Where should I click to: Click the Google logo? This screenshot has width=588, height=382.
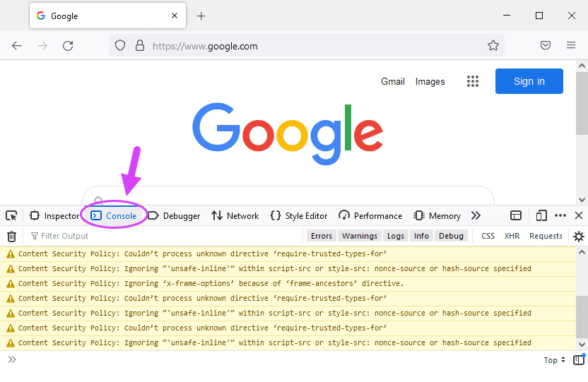click(x=288, y=133)
